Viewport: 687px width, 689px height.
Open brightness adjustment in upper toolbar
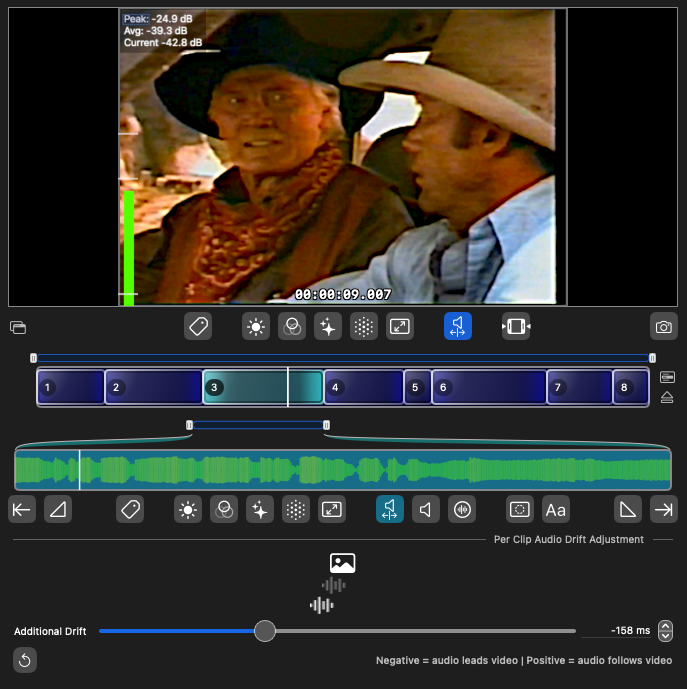(x=256, y=326)
